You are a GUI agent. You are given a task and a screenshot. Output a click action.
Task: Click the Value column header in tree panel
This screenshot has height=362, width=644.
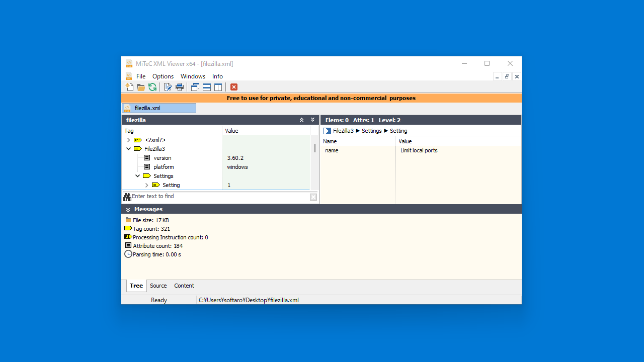coord(266,131)
